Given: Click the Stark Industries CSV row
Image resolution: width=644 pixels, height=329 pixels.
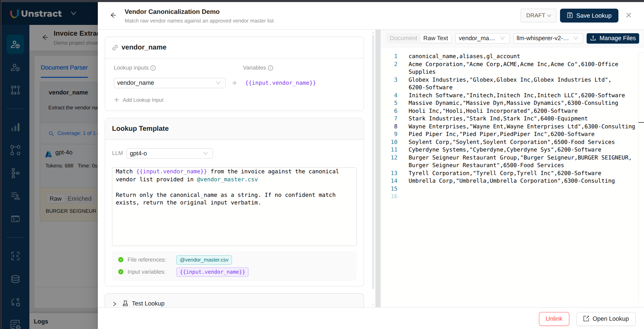Looking at the screenshot, I should point(498,119).
